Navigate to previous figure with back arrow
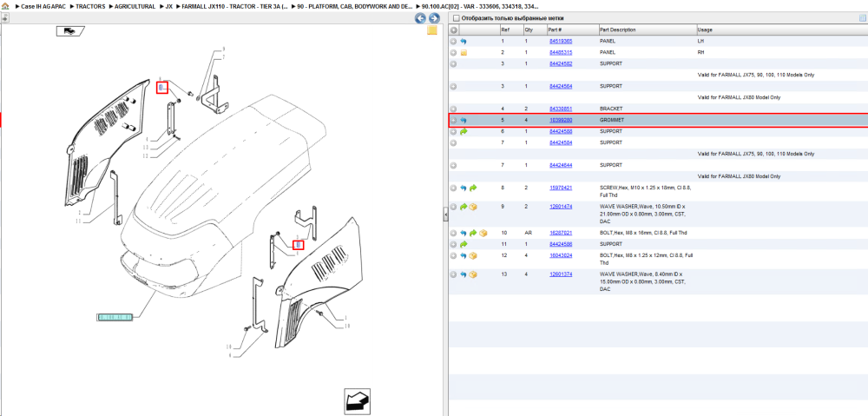This screenshot has width=868, height=416. tap(420, 18)
